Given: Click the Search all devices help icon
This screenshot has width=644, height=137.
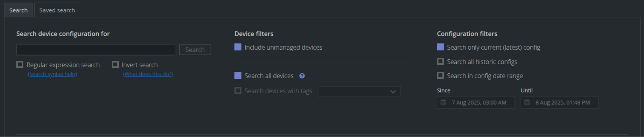Looking at the screenshot, I should click(302, 76).
